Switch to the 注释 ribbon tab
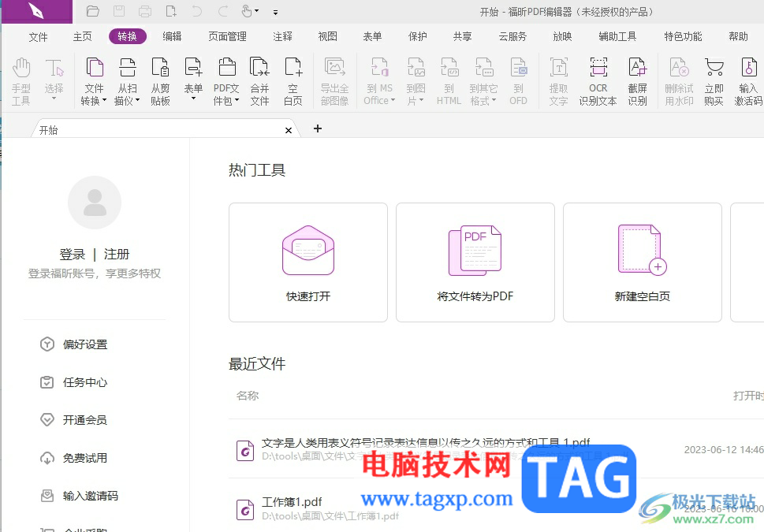The image size is (764, 532). click(x=282, y=36)
